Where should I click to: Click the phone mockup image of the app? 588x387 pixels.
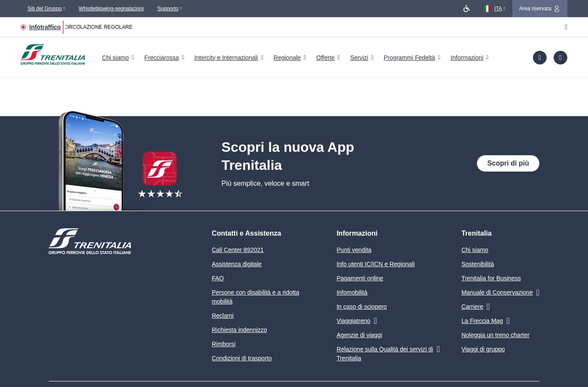[91, 161]
